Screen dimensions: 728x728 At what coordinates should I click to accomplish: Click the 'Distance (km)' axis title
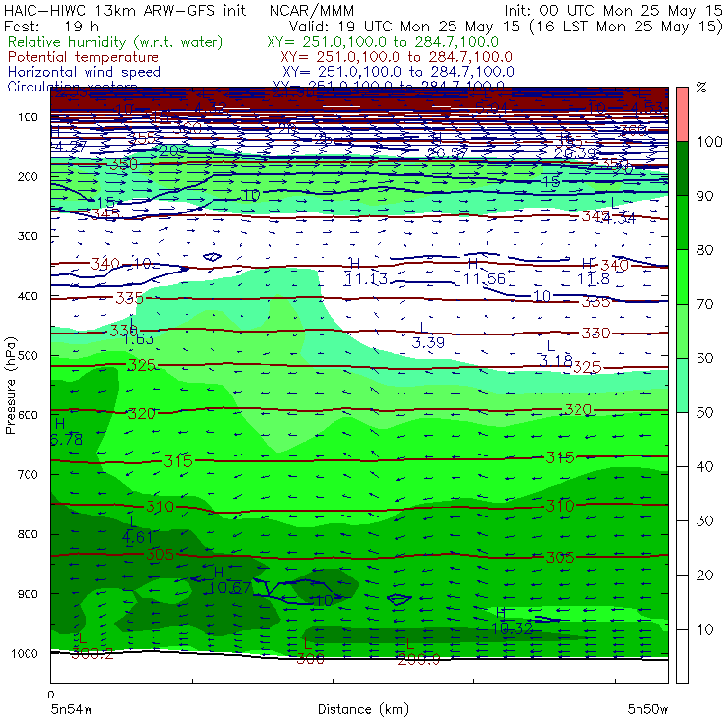[363, 709]
